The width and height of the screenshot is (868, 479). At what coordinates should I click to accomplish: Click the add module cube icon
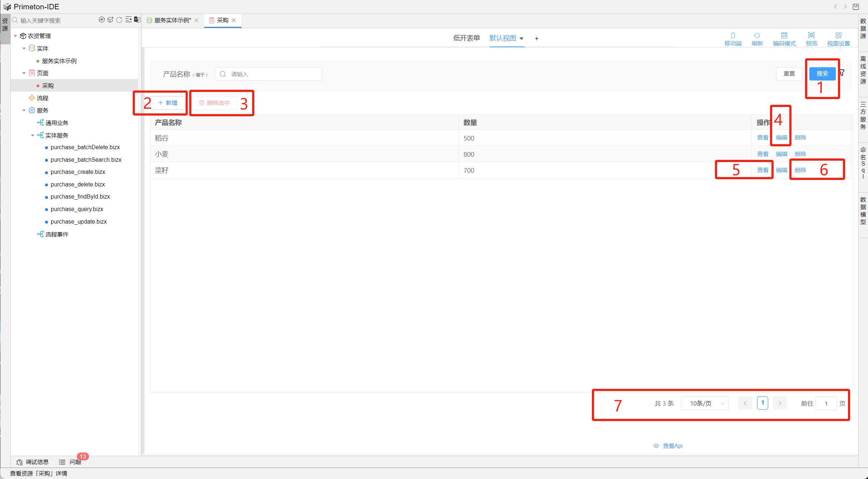tap(111, 20)
